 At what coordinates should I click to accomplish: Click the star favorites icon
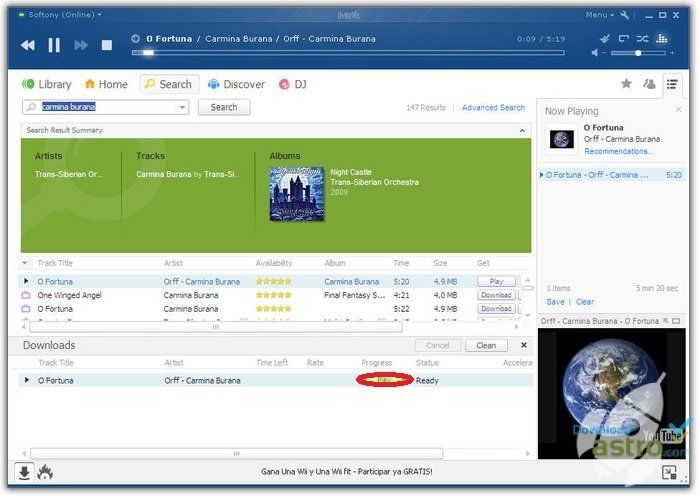626,84
